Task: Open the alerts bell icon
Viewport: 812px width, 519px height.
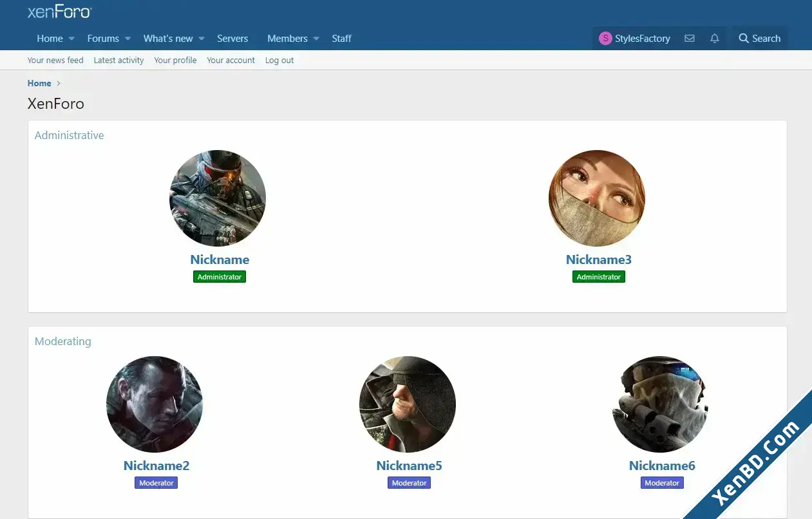Action: click(x=714, y=39)
